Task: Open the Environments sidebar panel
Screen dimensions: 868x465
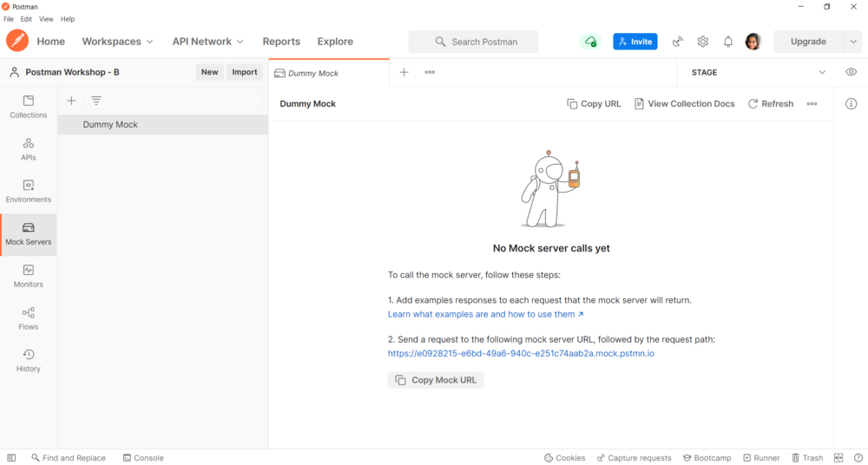Action: tap(28, 191)
